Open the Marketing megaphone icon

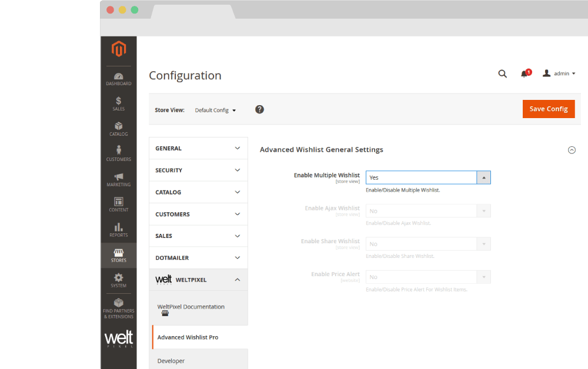coord(119,179)
